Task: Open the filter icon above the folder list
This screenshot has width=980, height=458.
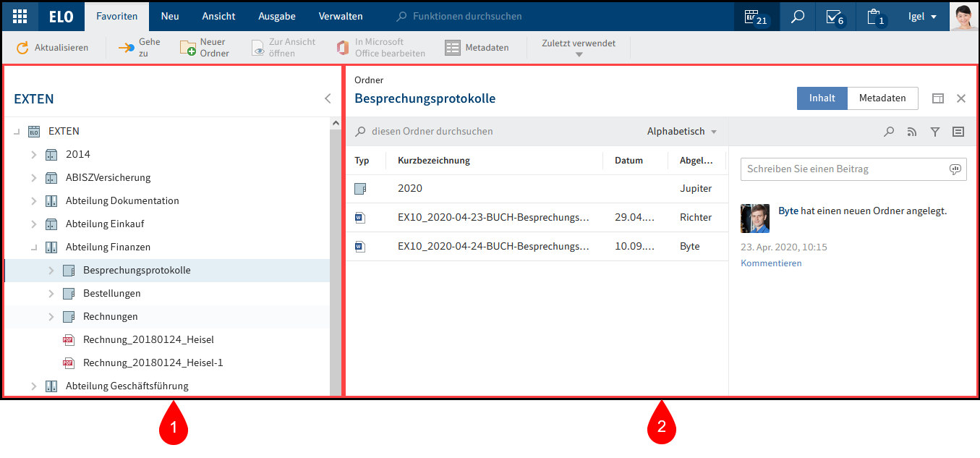Action: [935, 132]
